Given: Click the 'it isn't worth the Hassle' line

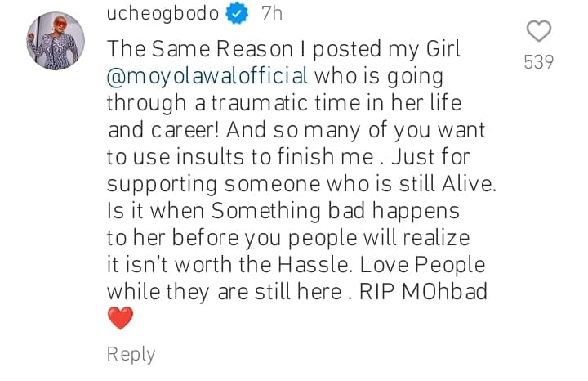Looking at the screenshot, I should click(296, 265).
